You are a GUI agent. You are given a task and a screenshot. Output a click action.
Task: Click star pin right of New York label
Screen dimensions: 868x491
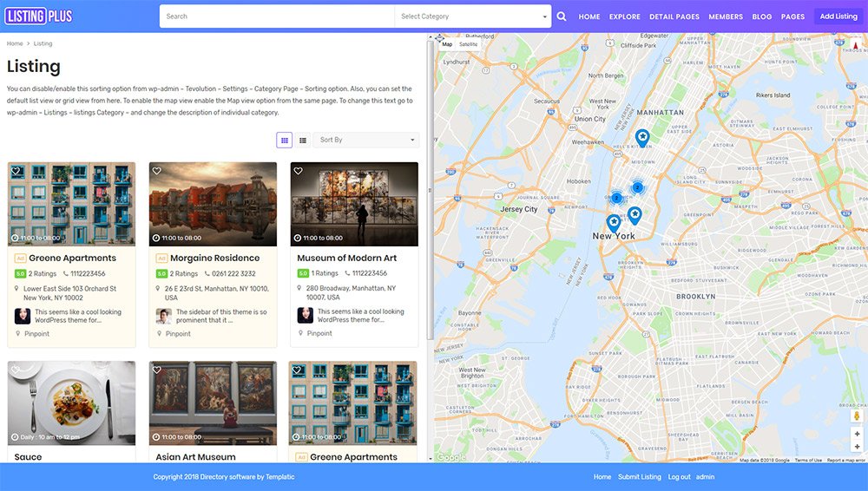pyautogui.click(x=635, y=215)
